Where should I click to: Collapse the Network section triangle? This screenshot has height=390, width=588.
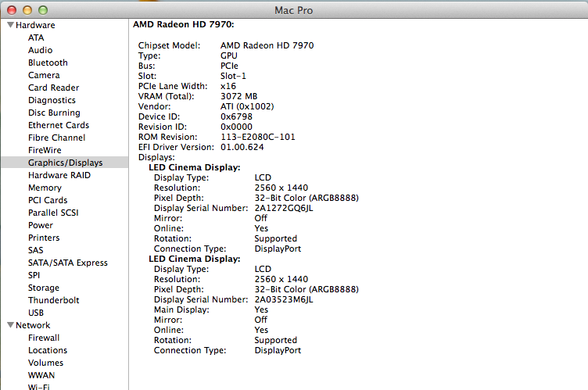10,325
